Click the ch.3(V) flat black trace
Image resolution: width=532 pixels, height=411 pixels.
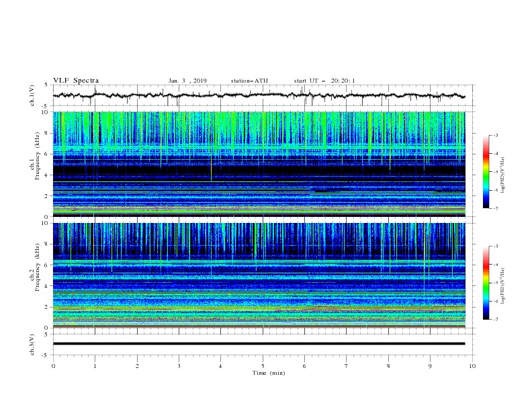259,344
